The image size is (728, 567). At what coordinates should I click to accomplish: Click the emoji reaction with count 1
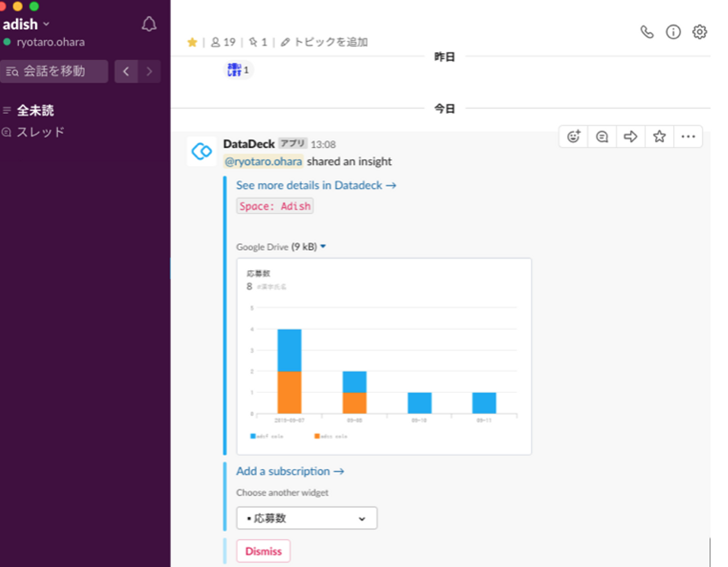pyautogui.click(x=238, y=70)
